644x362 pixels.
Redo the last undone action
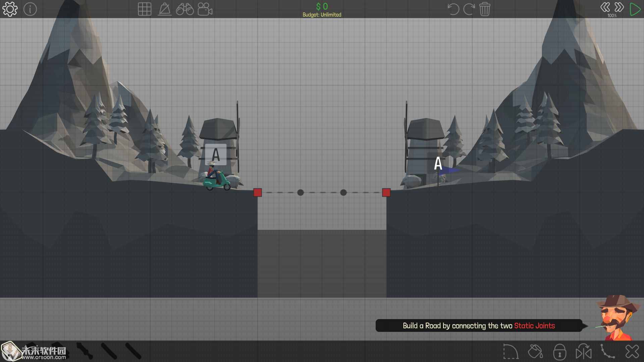(x=469, y=9)
